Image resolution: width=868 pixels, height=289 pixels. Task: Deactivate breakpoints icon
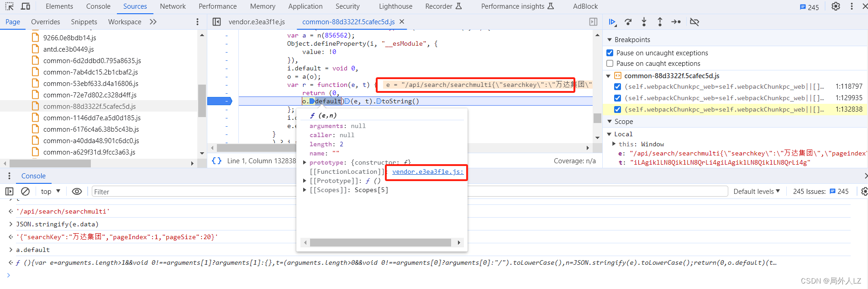click(694, 21)
